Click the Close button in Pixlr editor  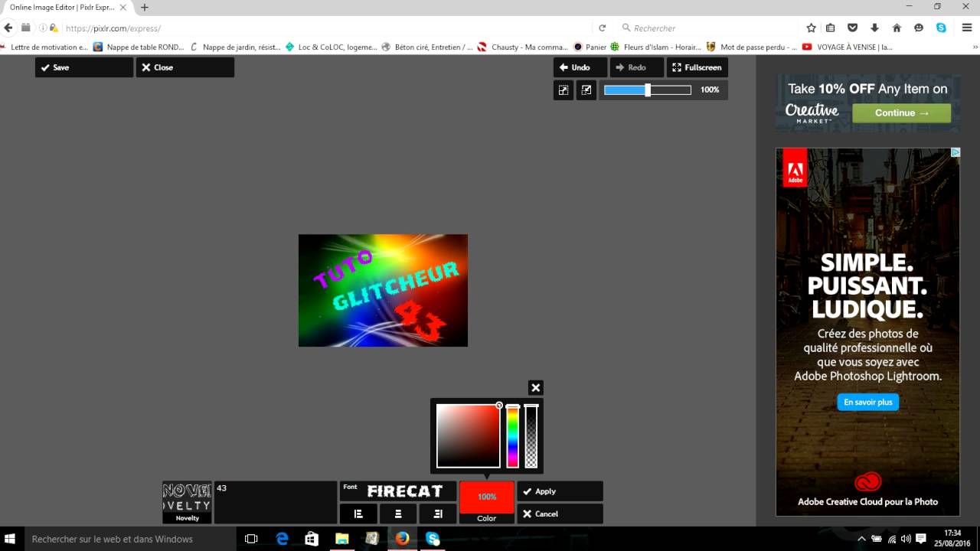point(185,67)
